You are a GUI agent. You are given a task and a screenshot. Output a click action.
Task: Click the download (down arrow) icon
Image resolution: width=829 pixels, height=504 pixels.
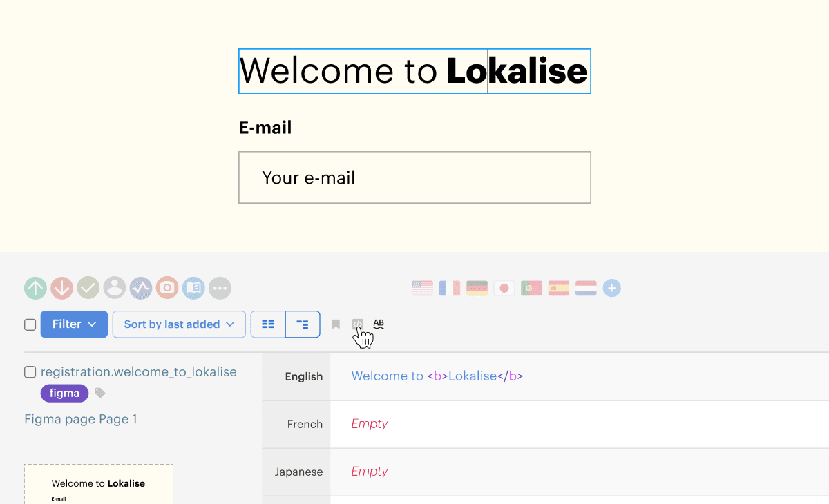pos(61,288)
